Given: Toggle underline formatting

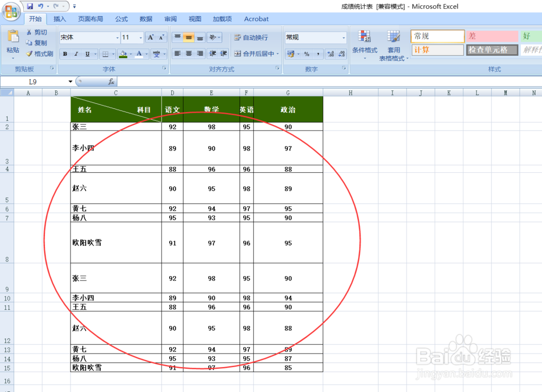Looking at the screenshot, I should (87, 54).
